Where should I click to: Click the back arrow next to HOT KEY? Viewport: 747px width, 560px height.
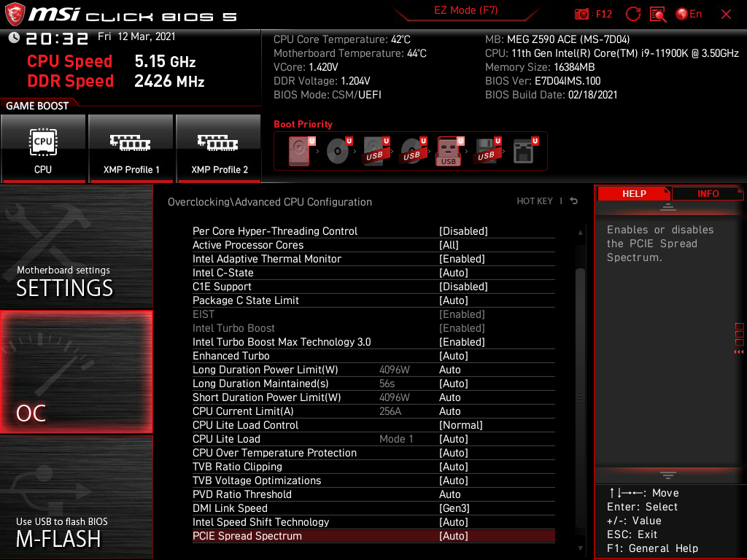click(x=573, y=201)
